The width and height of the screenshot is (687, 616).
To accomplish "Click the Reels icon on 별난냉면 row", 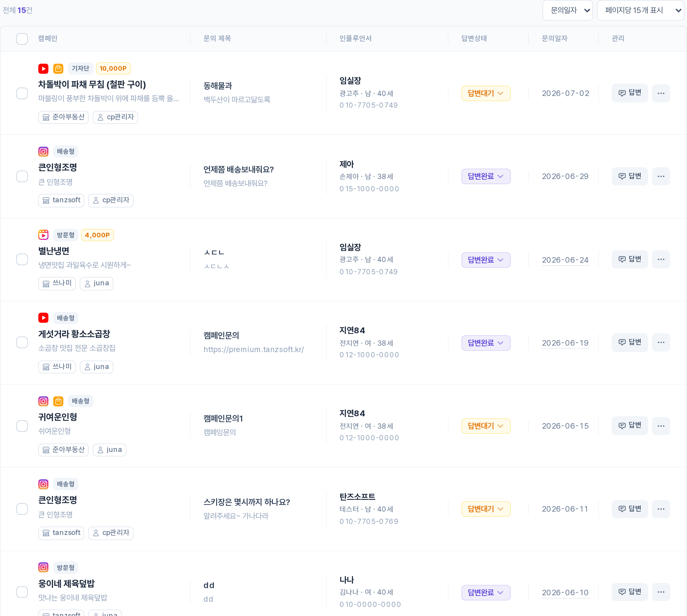I will tap(43, 235).
